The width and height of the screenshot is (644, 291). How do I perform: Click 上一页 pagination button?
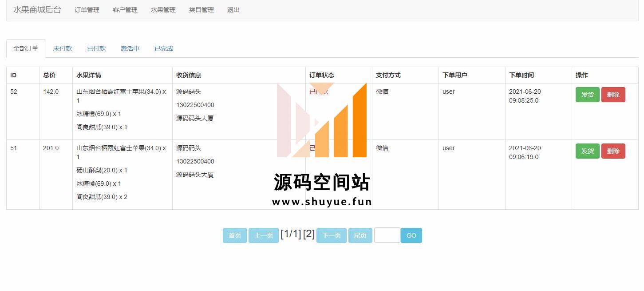pyautogui.click(x=264, y=235)
